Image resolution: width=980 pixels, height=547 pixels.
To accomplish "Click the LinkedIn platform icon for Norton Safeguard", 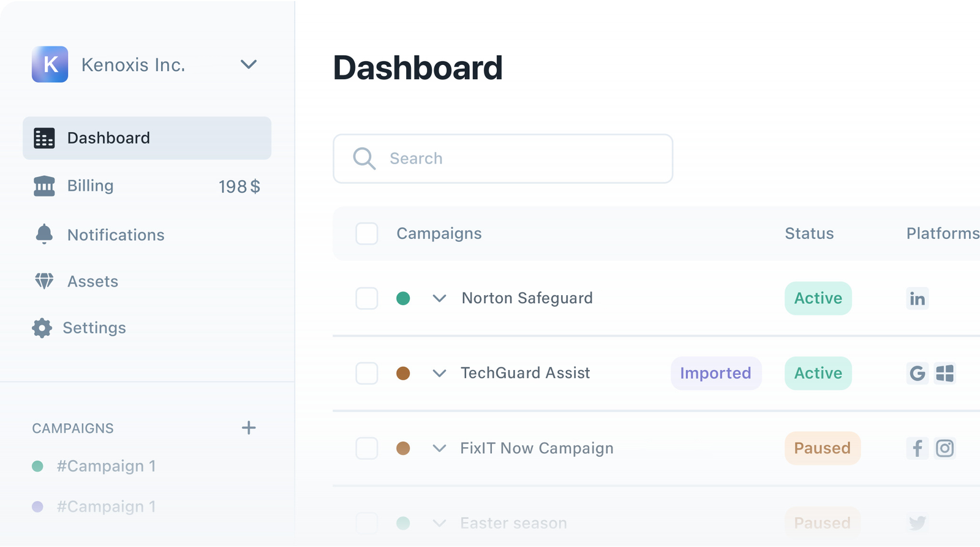I will pos(917,298).
